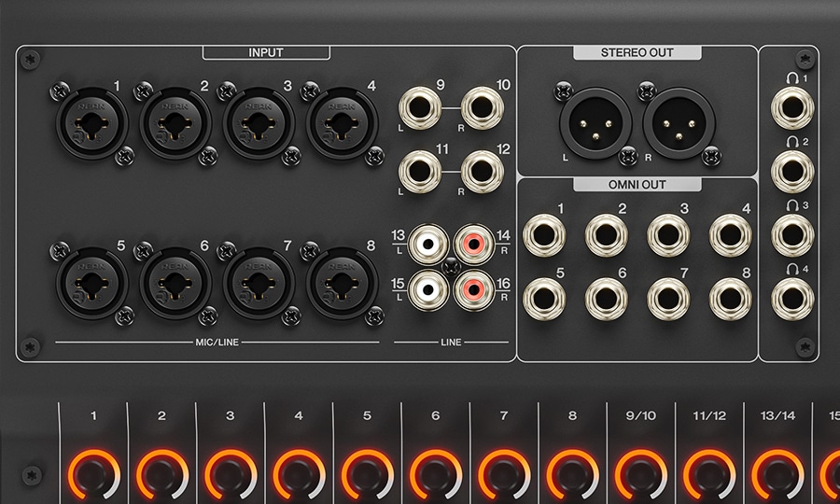
Task: Click the line input 12 right jack
Action: click(x=482, y=172)
